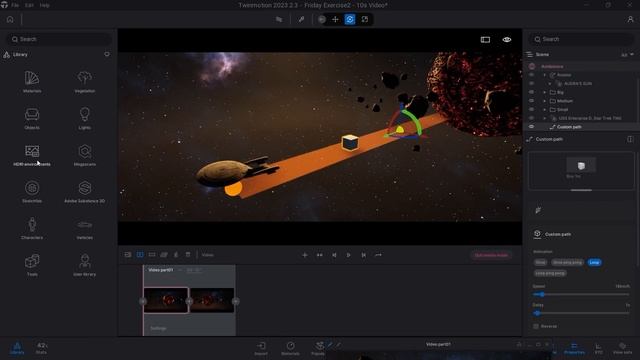Screen dimensions: 640x360
Task: Open the scene filter All dropdown
Action: point(627,55)
